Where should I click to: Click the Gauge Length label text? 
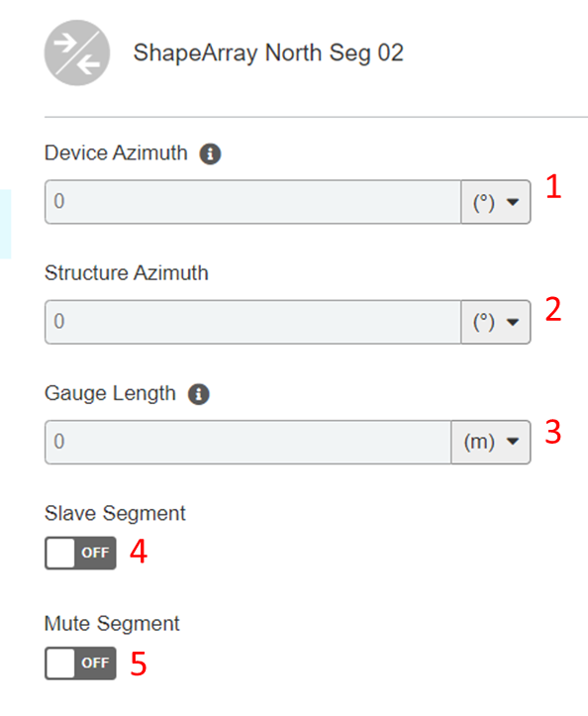(110, 393)
